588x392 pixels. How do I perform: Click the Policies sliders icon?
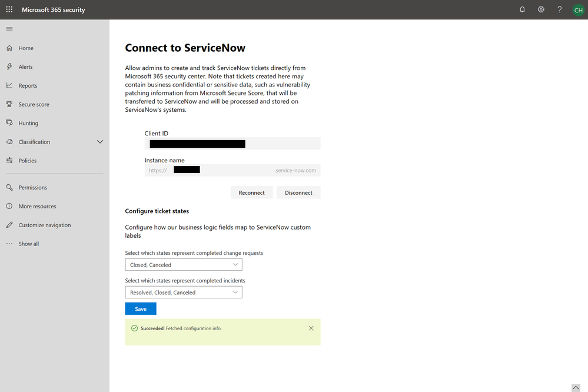tap(9, 161)
